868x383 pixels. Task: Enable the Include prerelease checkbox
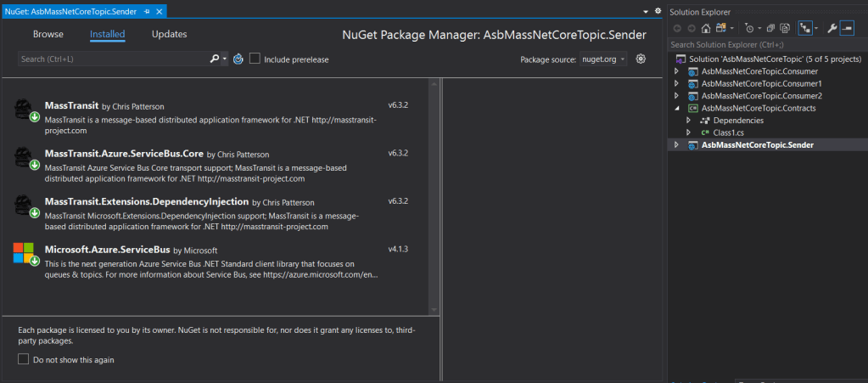click(255, 59)
